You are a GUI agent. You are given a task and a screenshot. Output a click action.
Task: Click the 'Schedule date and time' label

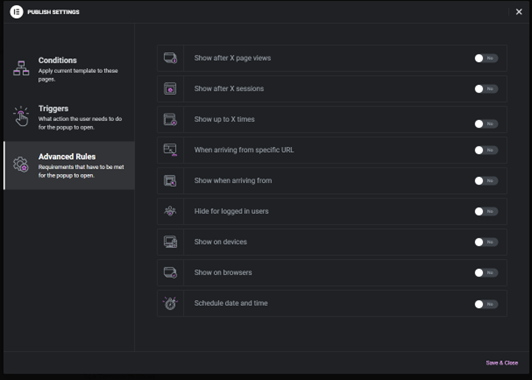[x=231, y=303]
